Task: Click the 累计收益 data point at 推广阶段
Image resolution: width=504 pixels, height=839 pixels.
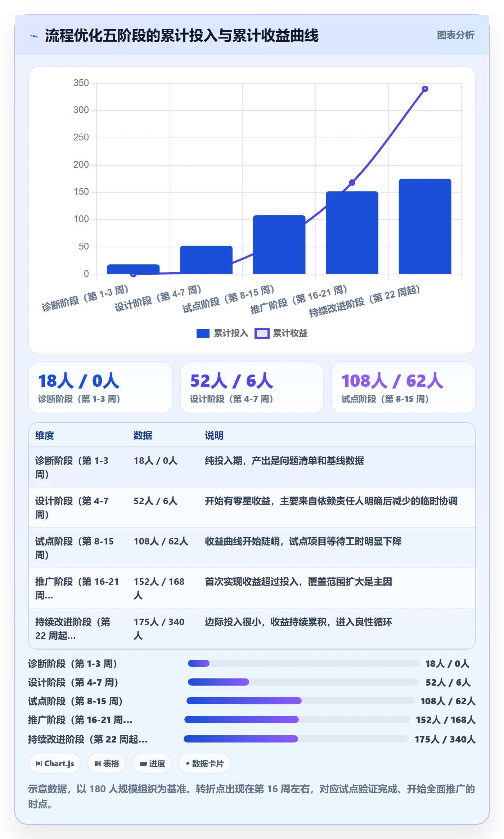Action: 352,183
